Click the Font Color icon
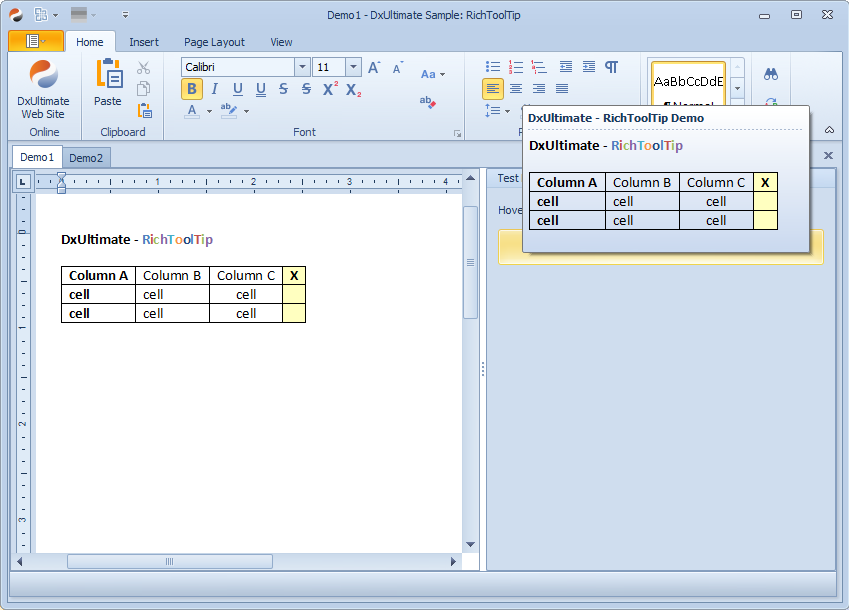849x610 pixels. [192, 111]
